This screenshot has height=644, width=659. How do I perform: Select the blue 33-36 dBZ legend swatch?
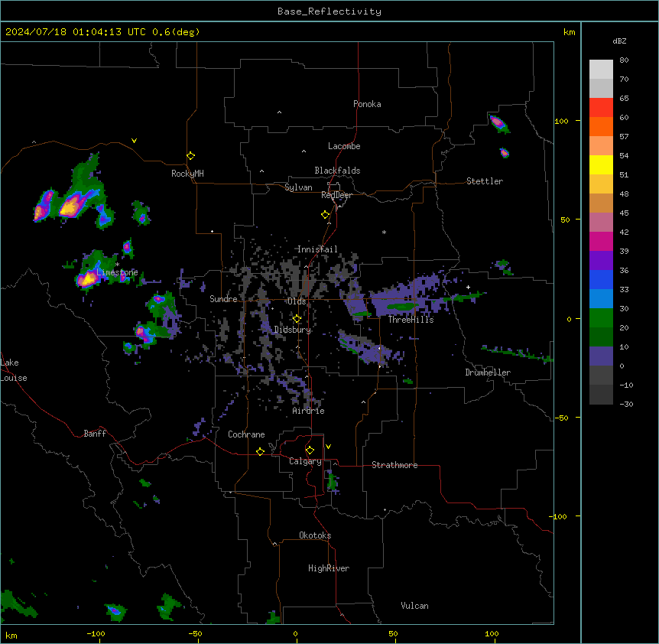601,279
